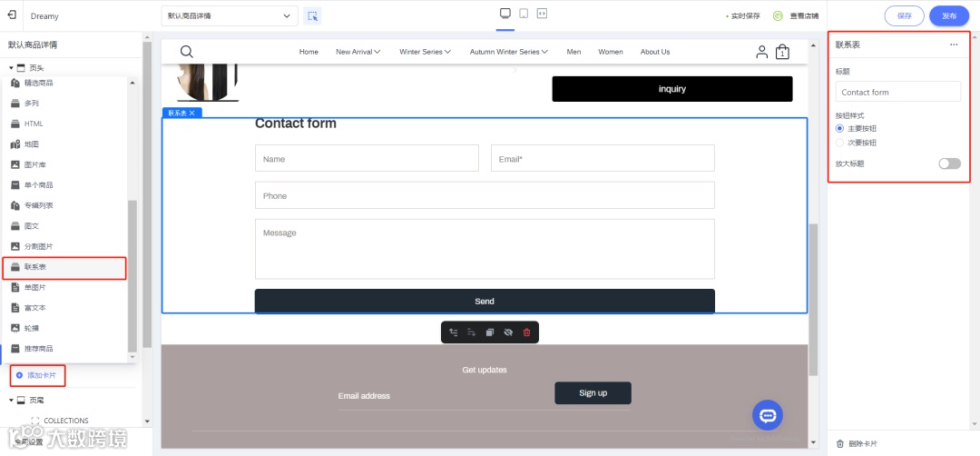The height and width of the screenshot is (456, 980).
Task: Click the search magnifier in store preview
Action: [186, 52]
